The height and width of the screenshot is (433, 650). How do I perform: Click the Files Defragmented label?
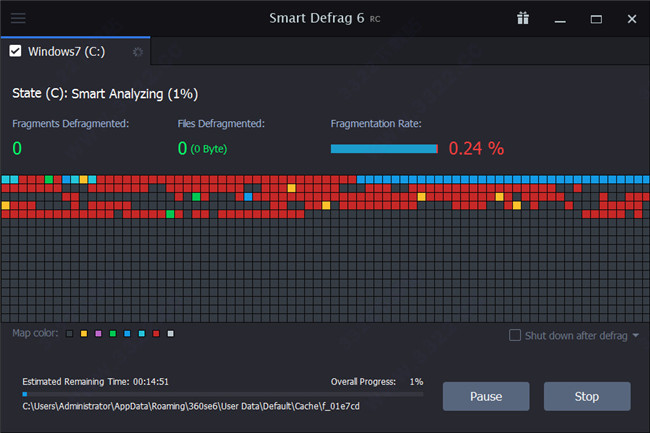[x=221, y=123]
